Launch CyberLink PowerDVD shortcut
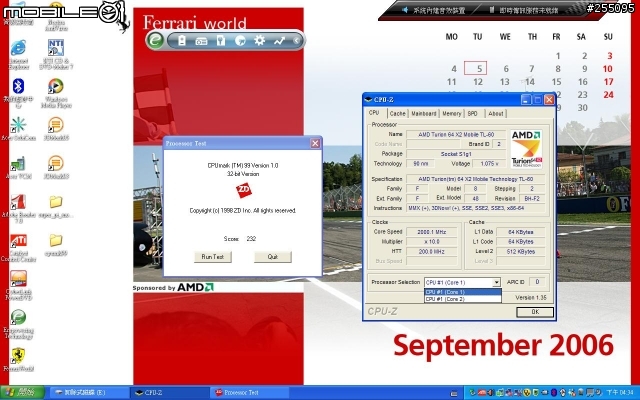640x400 pixels. (18, 285)
